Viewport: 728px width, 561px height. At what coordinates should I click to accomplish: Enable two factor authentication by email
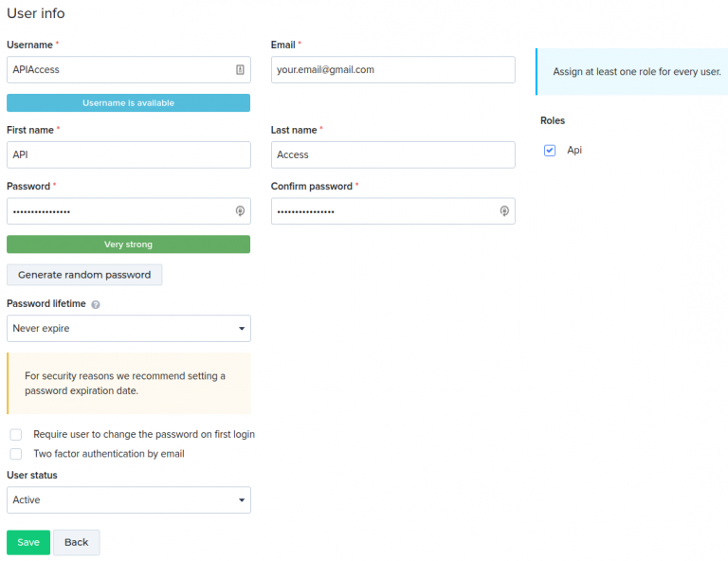click(16, 454)
